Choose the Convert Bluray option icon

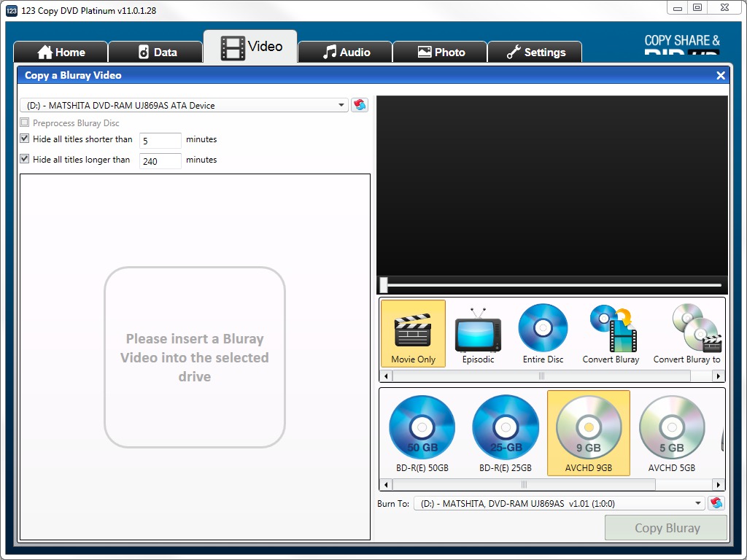[x=611, y=333]
